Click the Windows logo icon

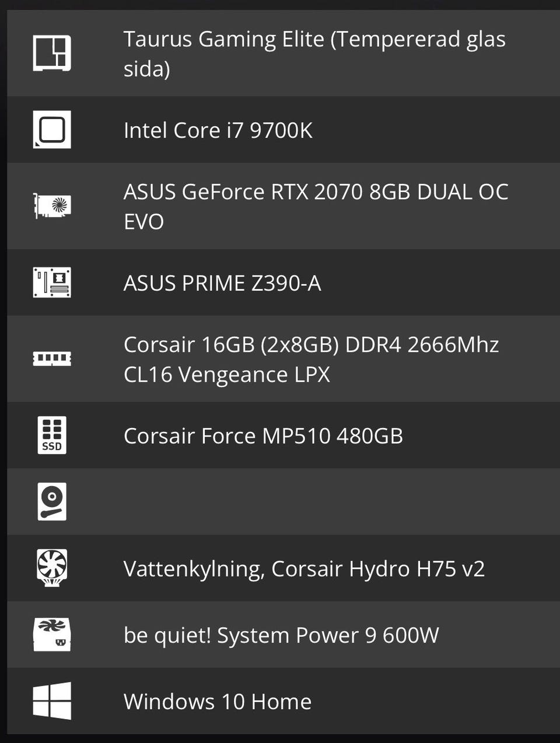(52, 701)
